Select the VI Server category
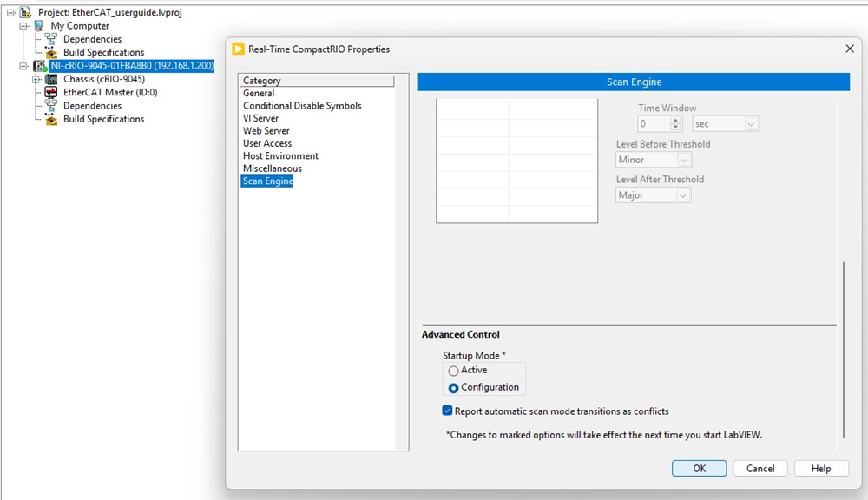Viewport: 868px width, 500px height. point(260,119)
